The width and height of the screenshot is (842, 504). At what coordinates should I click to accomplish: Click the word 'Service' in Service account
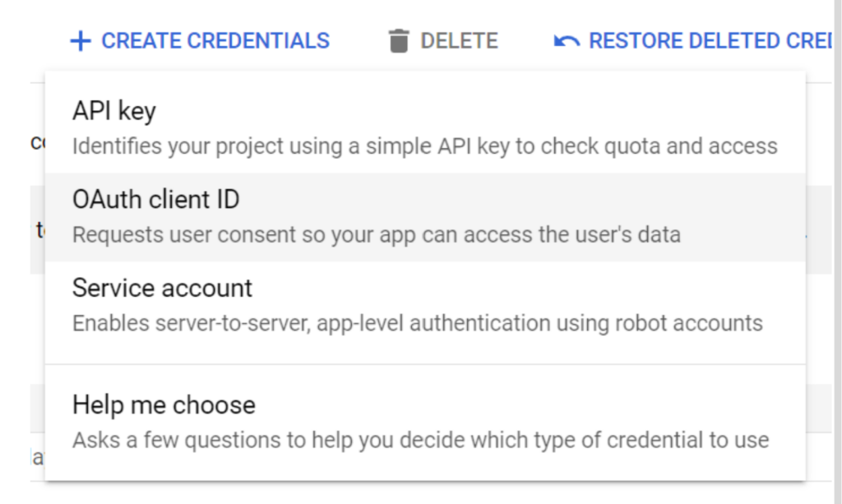[x=113, y=288]
